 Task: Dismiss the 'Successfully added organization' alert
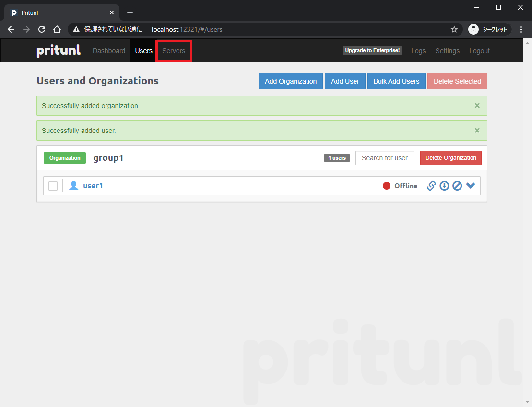click(477, 106)
